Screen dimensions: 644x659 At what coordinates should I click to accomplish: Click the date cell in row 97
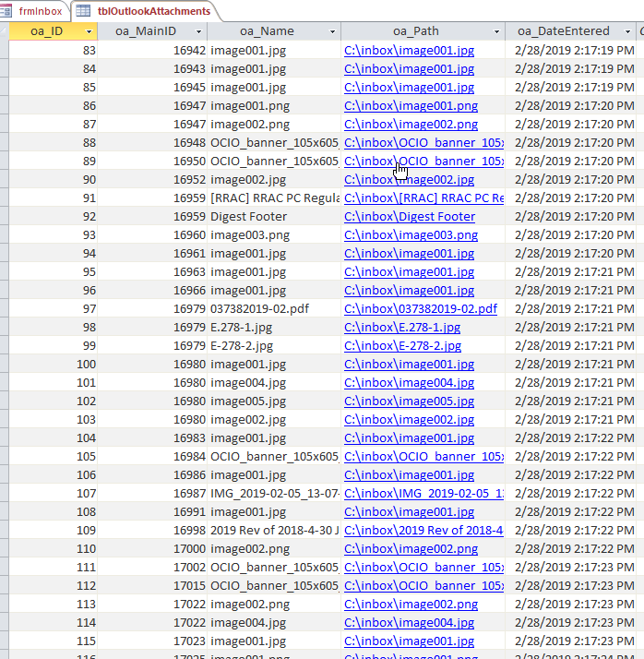point(571,309)
